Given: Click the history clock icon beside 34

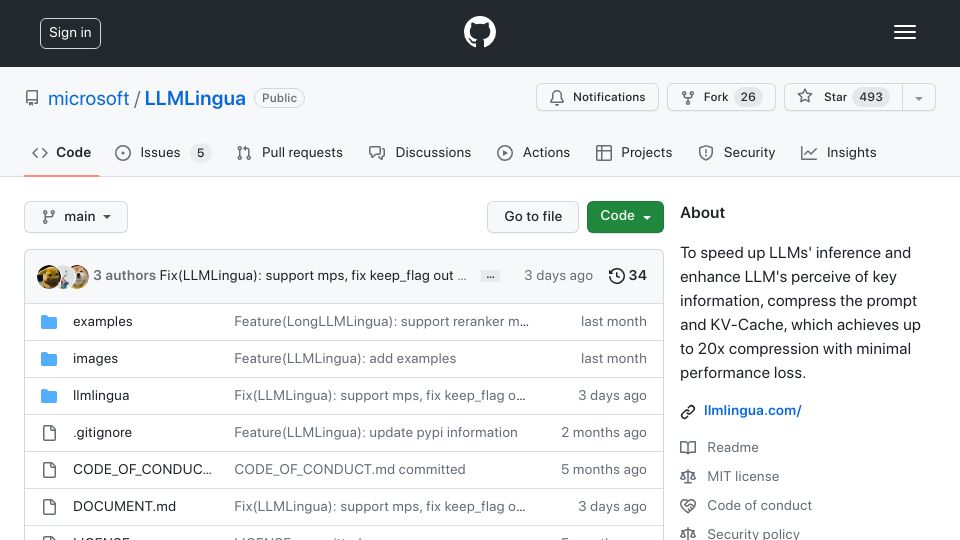Looking at the screenshot, I should [617, 276].
